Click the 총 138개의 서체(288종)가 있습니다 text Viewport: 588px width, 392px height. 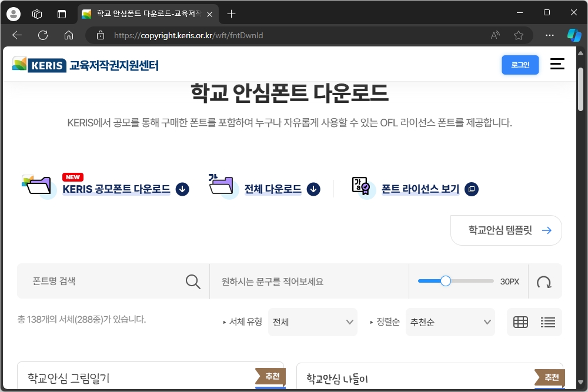click(81, 319)
